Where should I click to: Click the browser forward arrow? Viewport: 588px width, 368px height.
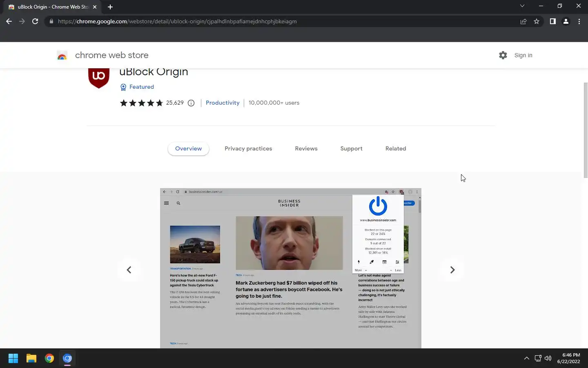tap(22, 21)
